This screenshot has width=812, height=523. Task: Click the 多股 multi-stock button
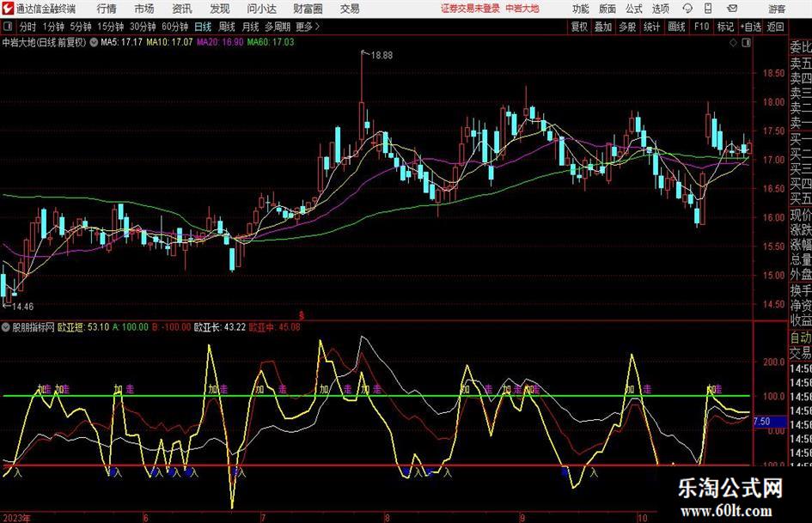(x=627, y=27)
